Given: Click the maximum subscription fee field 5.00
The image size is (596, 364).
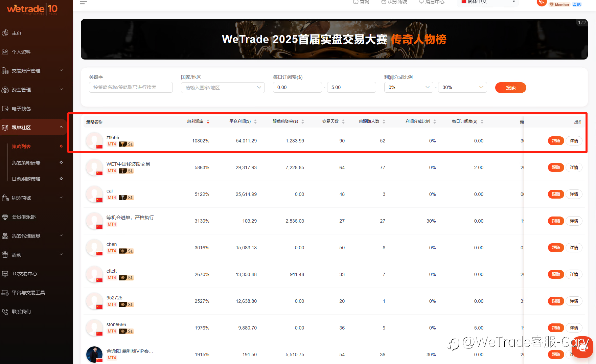Looking at the screenshot, I should point(351,87).
